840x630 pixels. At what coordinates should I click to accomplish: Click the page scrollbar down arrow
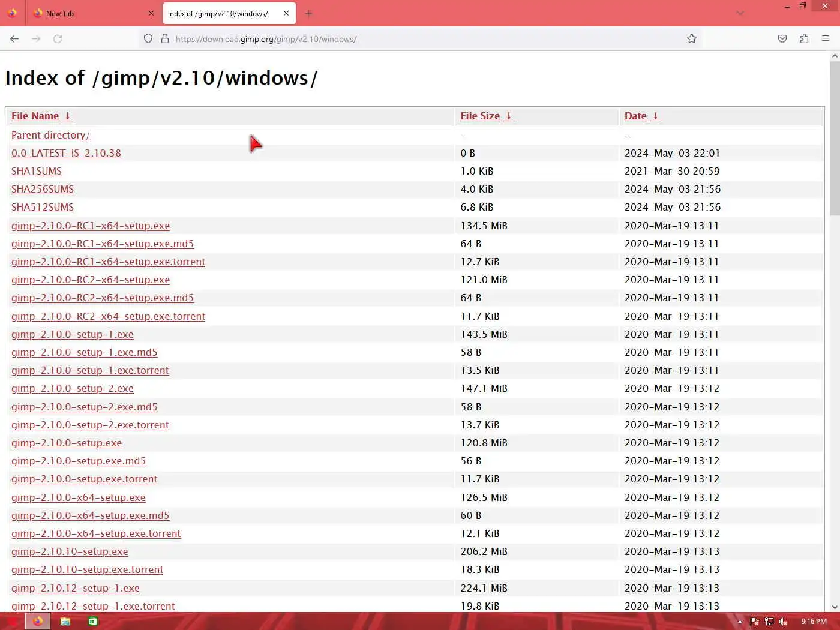tap(835, 607)
